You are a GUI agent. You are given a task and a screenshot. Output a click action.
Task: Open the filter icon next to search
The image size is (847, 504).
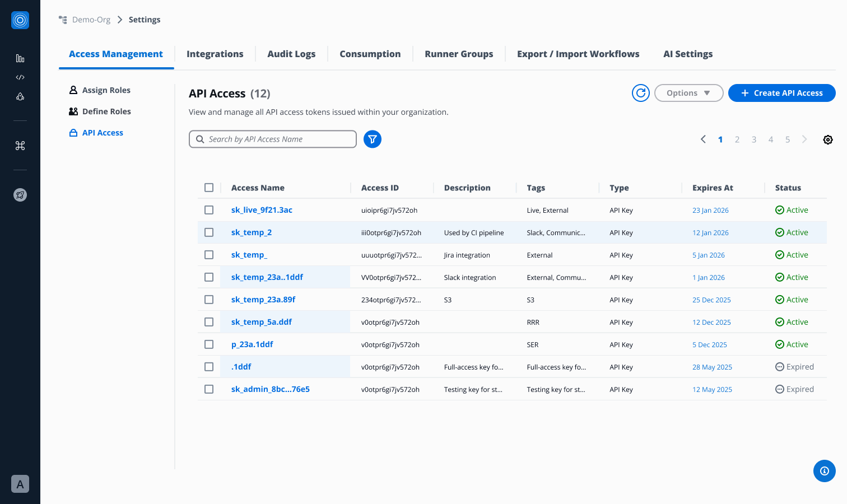point(373,139)
